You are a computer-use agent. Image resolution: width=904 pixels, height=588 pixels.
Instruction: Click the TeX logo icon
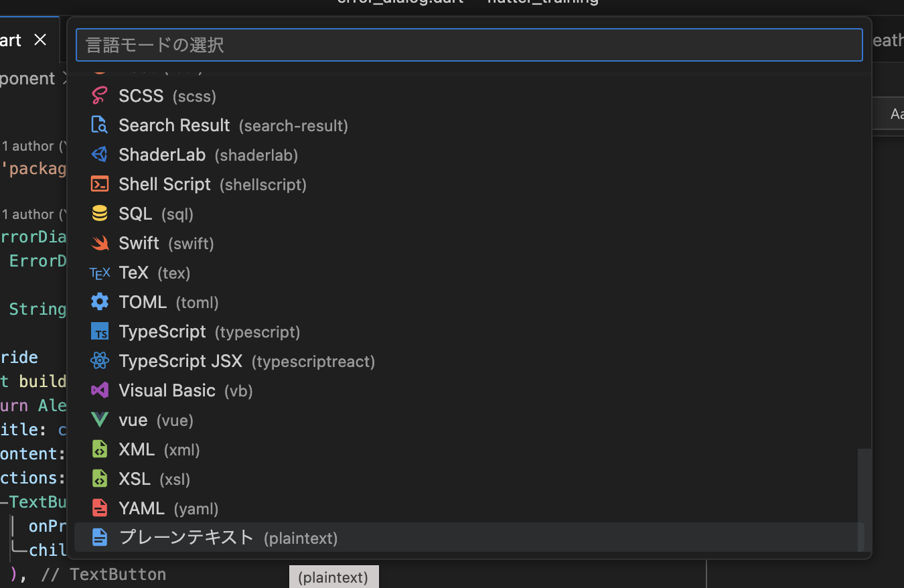click(x=100, y=273)
